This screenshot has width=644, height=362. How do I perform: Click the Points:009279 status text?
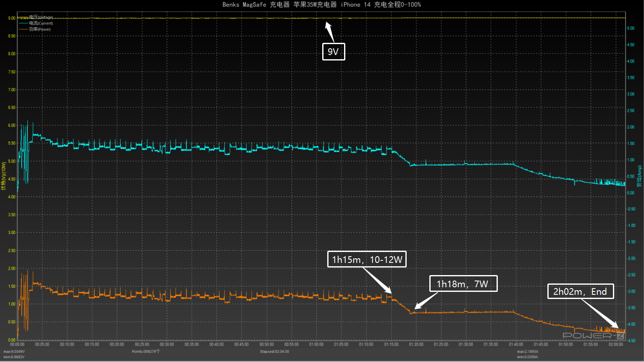point(146,352)
